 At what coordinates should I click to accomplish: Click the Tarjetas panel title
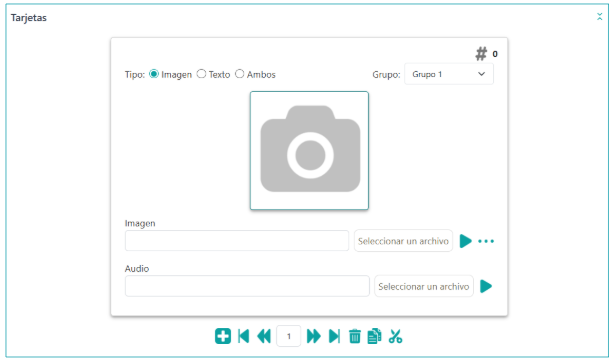click(29, 18)
